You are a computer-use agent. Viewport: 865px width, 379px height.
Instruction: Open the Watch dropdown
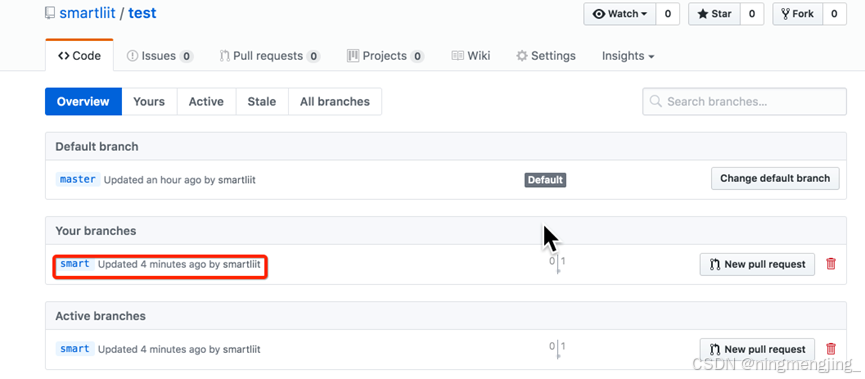point(620,14)
